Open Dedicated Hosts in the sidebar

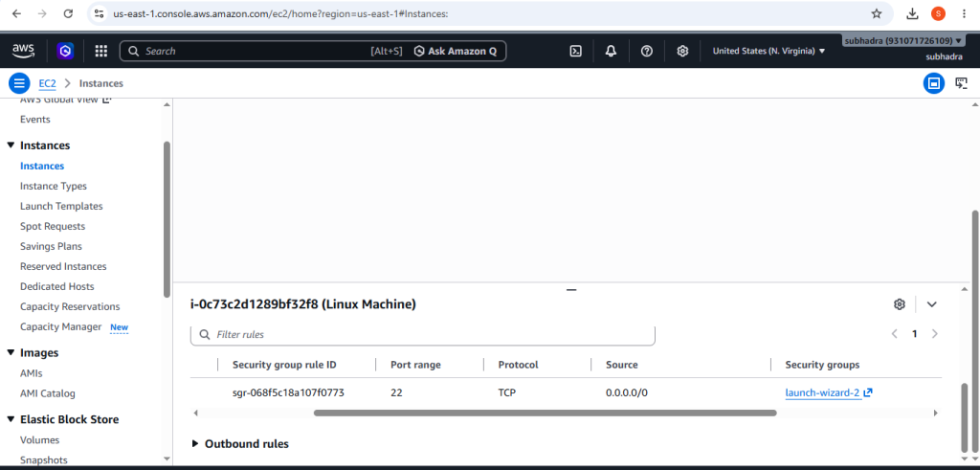[x=56, y=286]
